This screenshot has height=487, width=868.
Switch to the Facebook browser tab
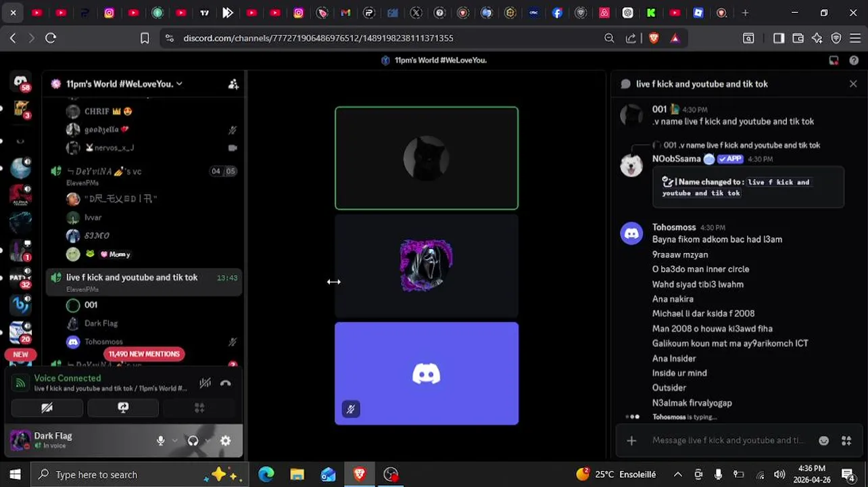click(557, 13)
